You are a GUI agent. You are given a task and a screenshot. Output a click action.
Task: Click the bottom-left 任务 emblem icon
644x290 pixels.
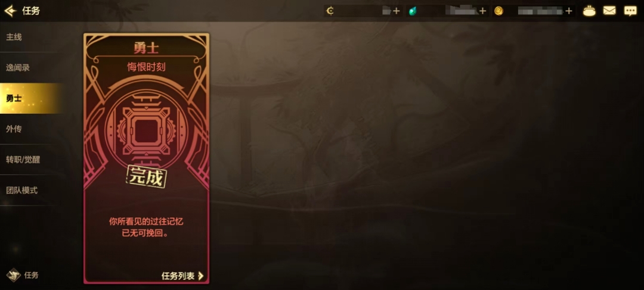tap(14, 275)
